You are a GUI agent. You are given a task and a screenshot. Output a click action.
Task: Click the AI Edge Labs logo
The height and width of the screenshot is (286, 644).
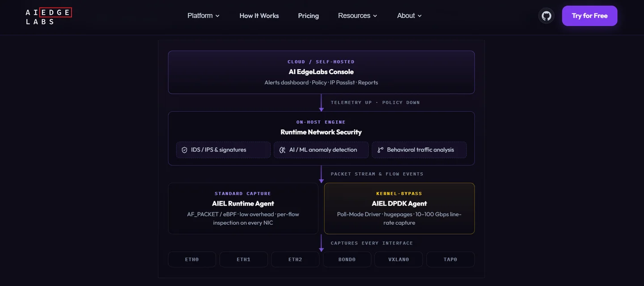[x=48, y=16]
